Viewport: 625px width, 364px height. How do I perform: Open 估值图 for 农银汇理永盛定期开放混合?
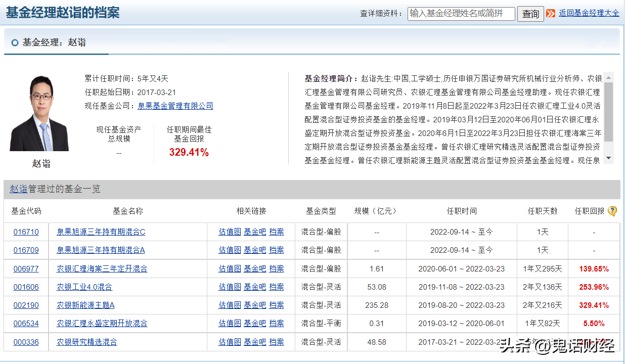click(x=230, y=324)
